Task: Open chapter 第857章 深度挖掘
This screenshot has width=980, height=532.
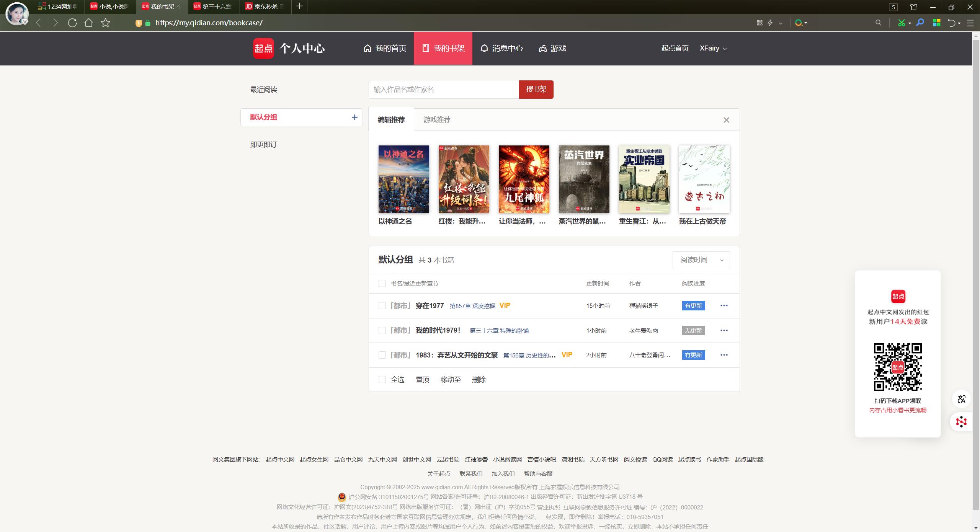Action: click(x=472, y=306)
